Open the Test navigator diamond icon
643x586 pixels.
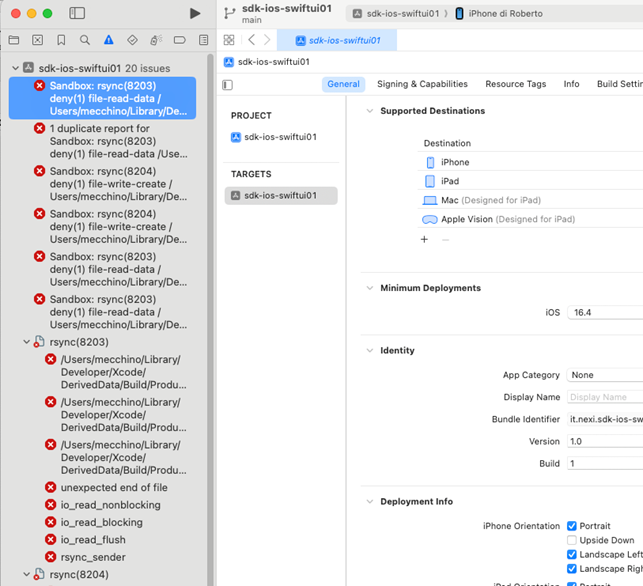(x=132, y=40)
